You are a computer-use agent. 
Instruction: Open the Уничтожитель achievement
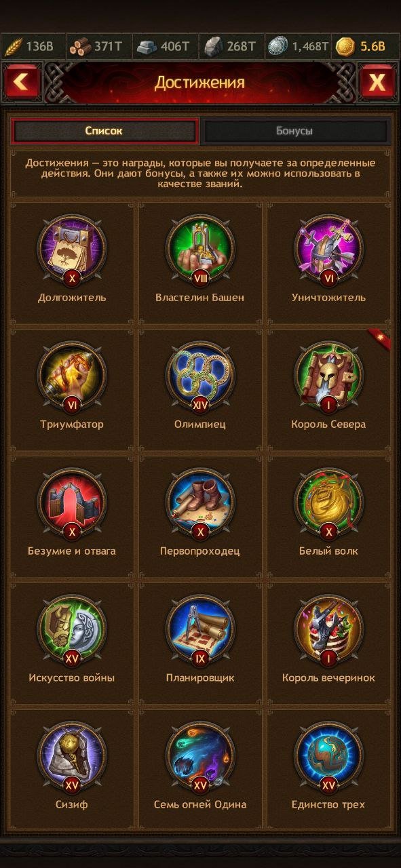(328, 249)
